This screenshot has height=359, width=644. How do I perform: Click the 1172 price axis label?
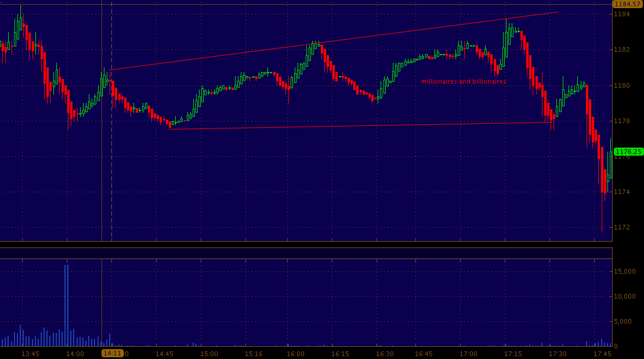point(621,227)
